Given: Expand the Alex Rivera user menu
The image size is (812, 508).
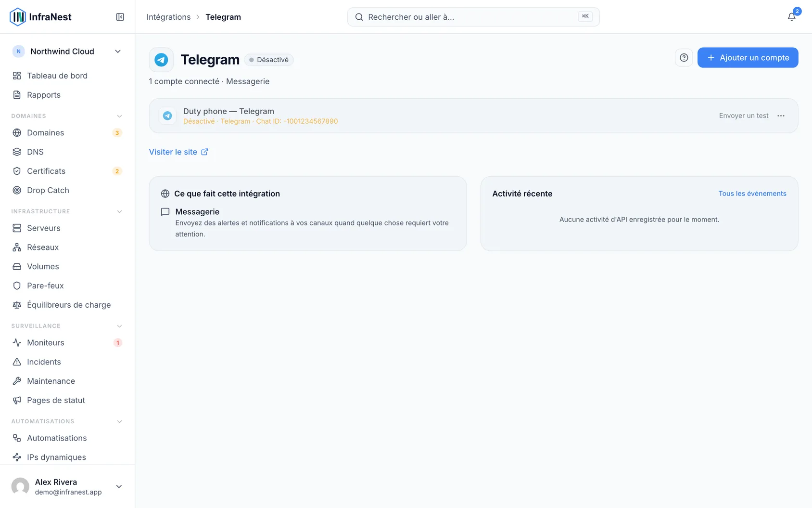Looking at the screenshot, I should tap(119, 486).
